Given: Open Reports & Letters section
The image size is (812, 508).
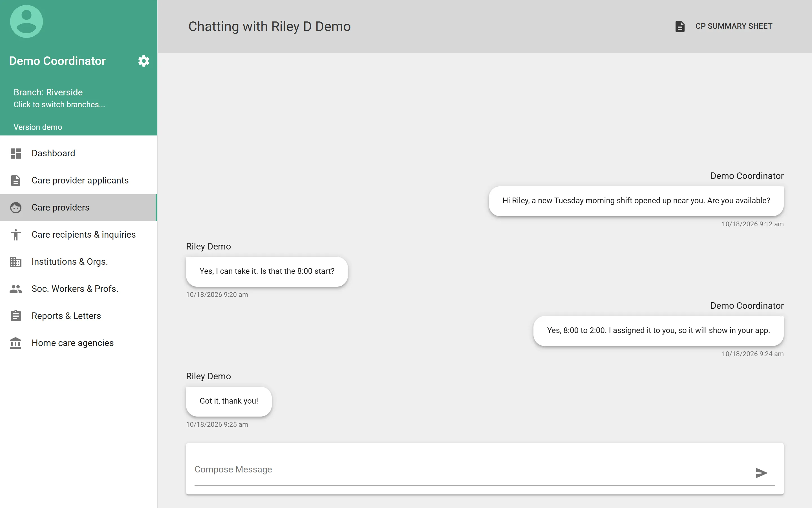Looking at the screenshot, I should click(78, 316).
